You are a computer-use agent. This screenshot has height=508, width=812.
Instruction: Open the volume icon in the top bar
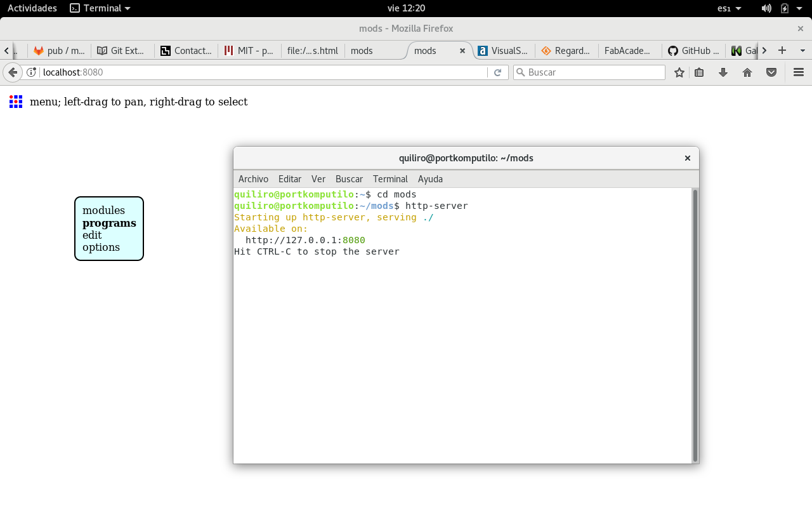[x=766, y=8]
